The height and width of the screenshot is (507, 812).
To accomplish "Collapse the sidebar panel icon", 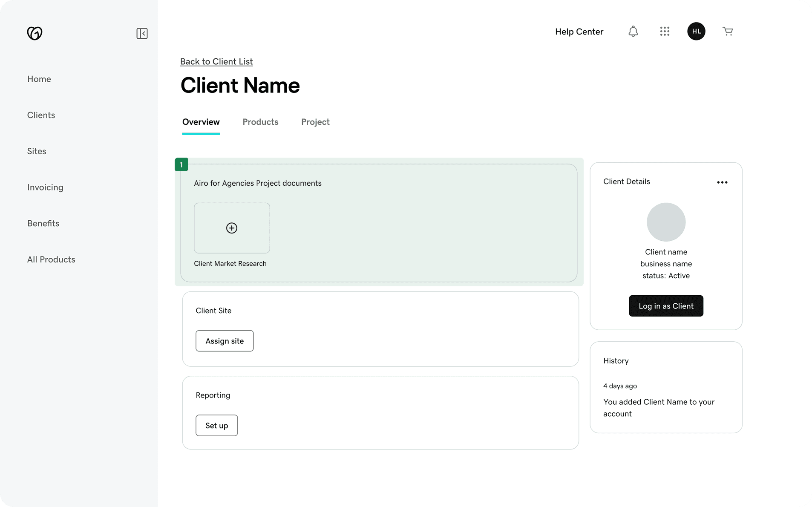I will pos(142,33).
